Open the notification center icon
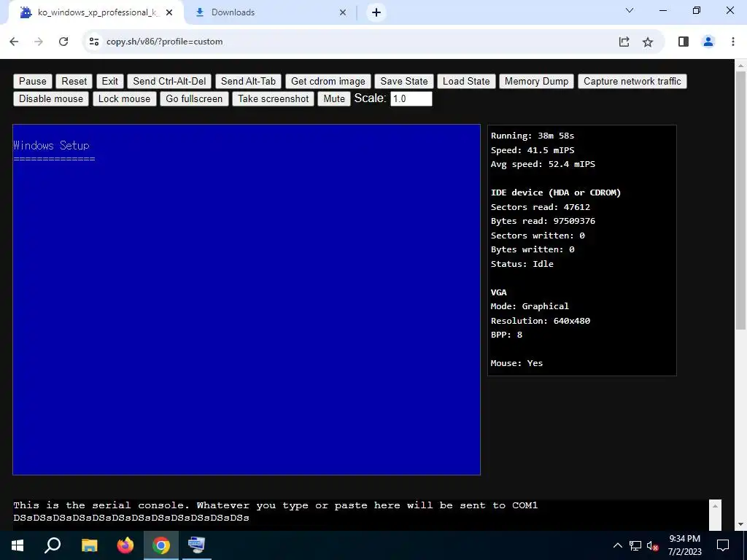 pos(723,545)
